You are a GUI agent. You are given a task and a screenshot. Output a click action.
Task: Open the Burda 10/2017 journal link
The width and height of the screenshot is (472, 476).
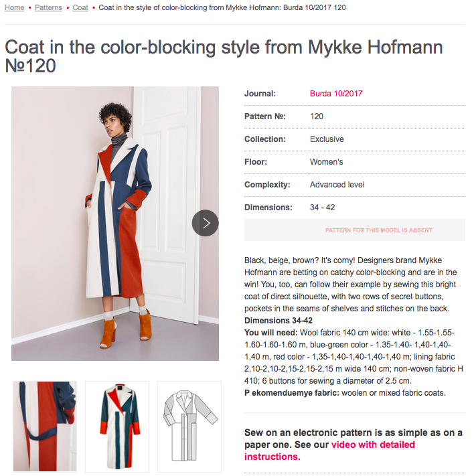click(336, 94)
